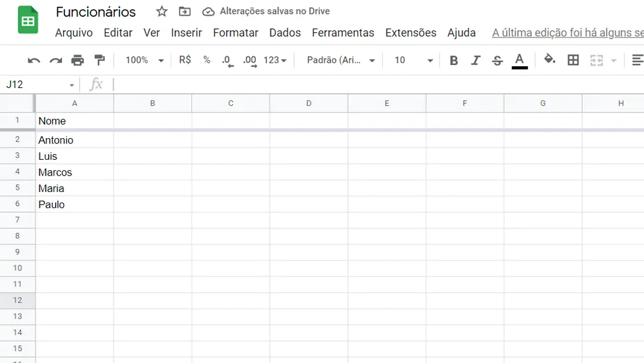Open the Extensões menu
644x363 pixels.
coord(411,33)
